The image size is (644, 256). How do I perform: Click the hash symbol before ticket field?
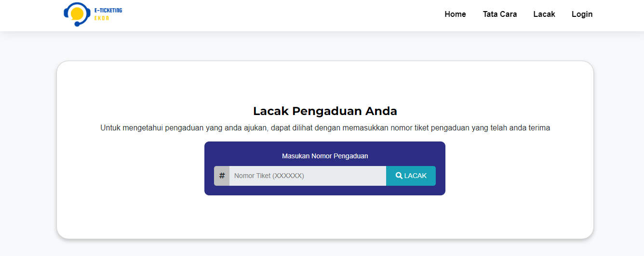(222, 176)
